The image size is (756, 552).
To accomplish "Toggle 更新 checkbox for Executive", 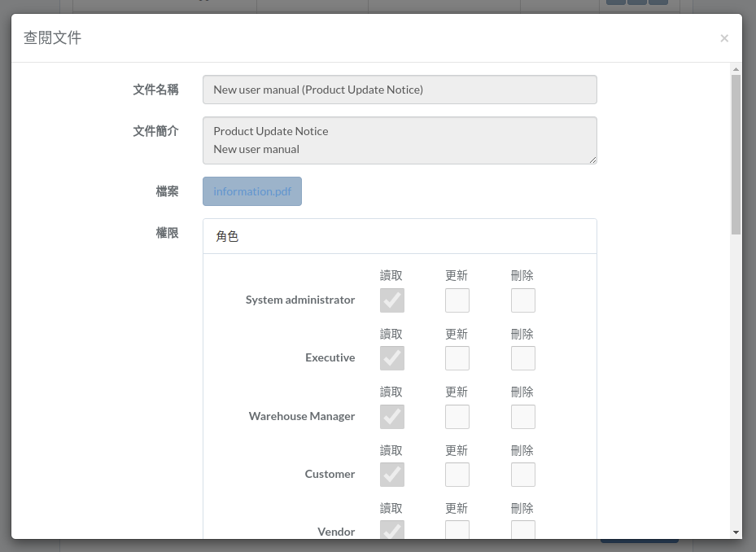I will click(x=457, y=358).
